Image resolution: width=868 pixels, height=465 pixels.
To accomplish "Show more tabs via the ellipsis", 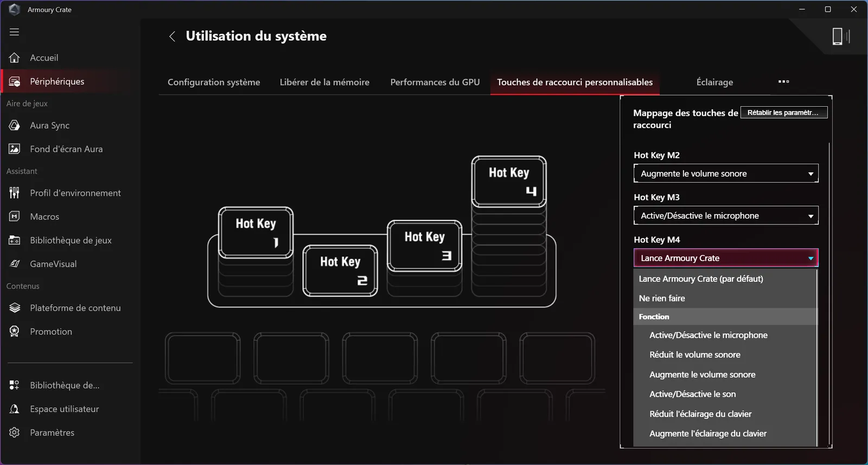I will (783, 81).
